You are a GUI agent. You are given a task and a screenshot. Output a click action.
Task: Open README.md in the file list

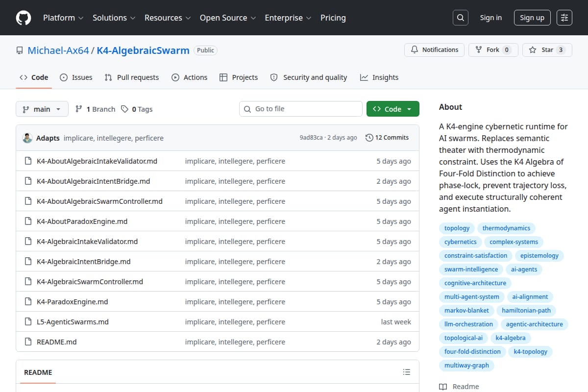click(57, 342)
